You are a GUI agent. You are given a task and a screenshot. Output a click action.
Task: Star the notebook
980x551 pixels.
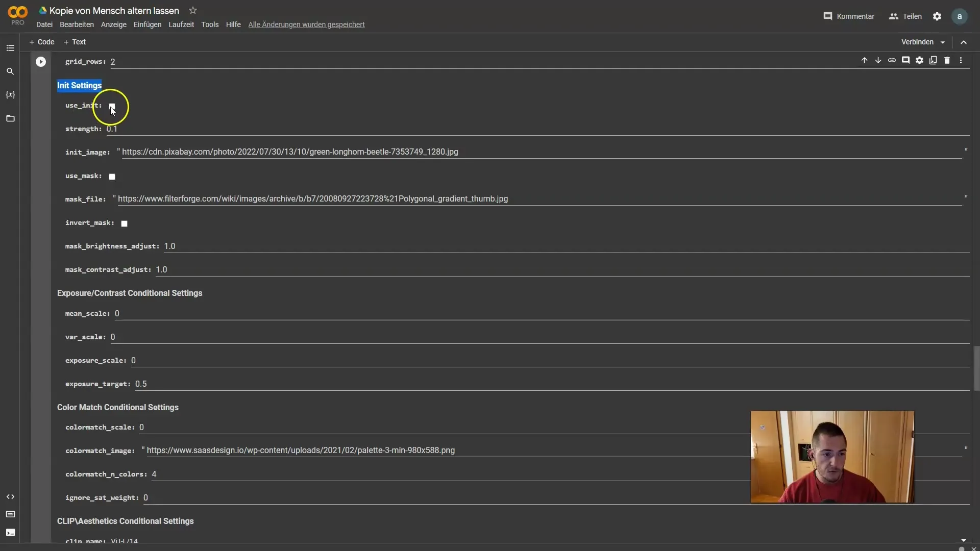(x=193, y=10)
